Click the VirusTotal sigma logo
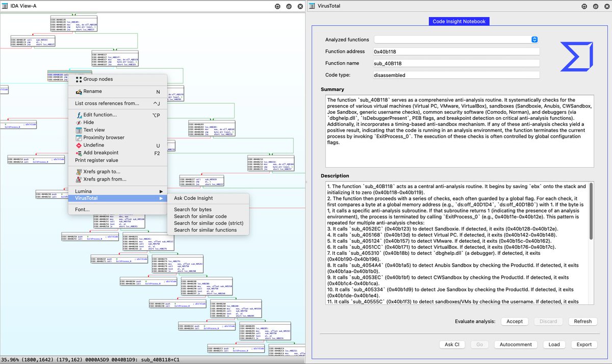 tap(576, 57)
